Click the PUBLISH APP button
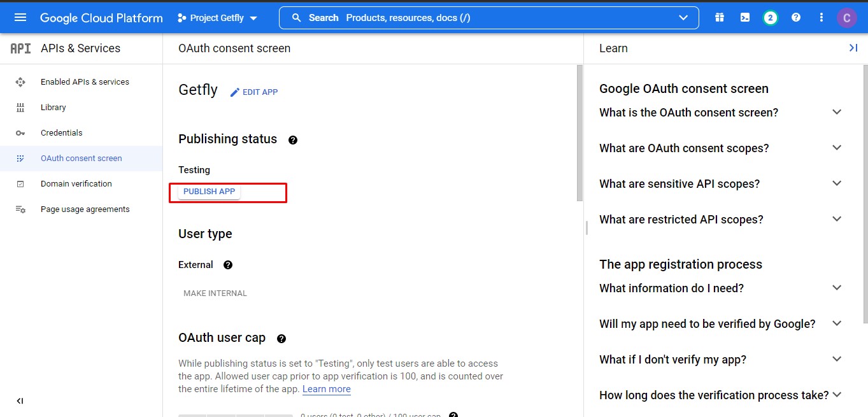 [209, 192]
